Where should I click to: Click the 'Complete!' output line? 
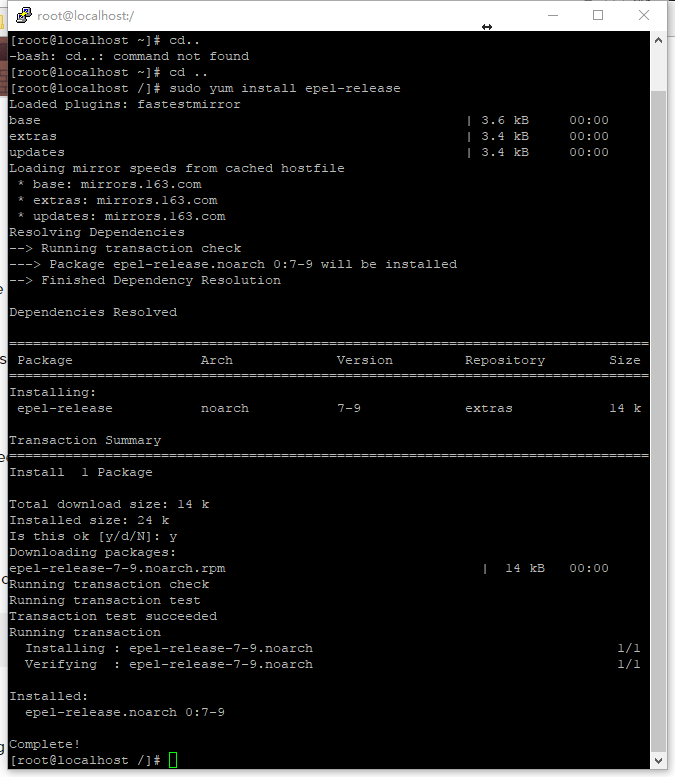(44, 744)
